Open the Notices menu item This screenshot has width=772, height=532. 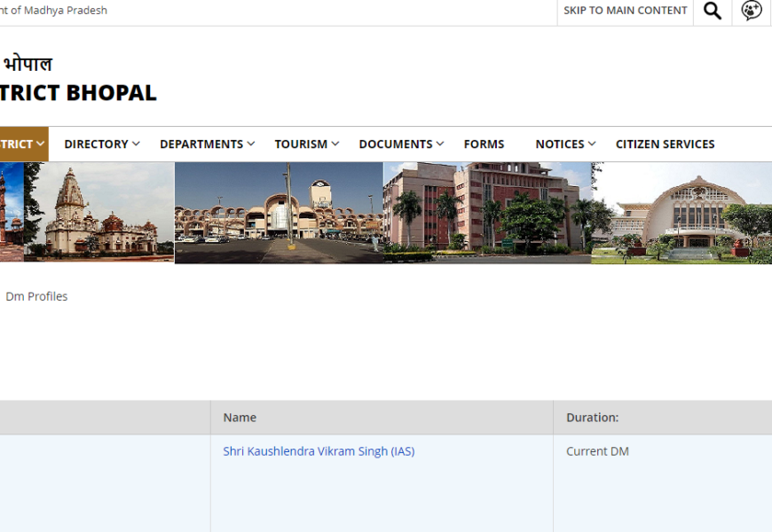560,145
